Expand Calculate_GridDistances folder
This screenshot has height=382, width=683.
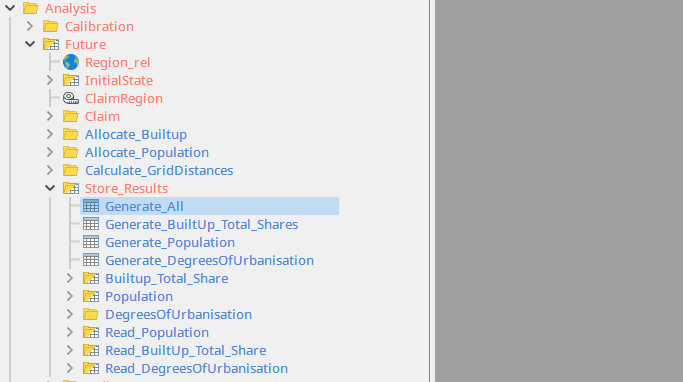pyautogui.click(x=50, y=170)
